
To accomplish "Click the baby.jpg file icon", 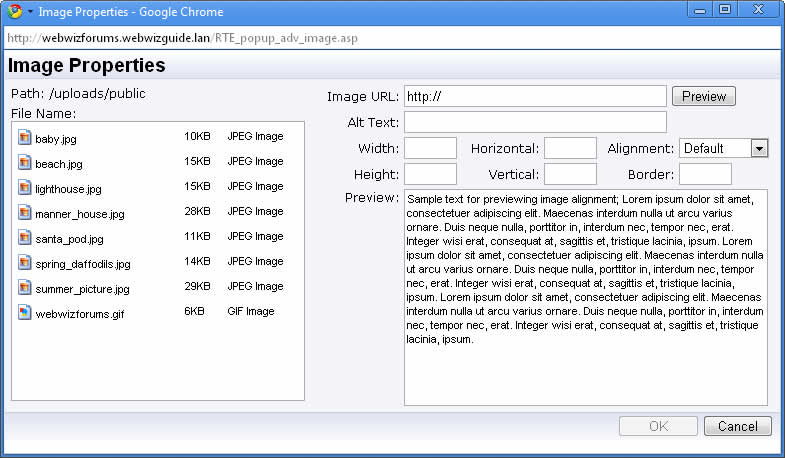I will [25, 138].
